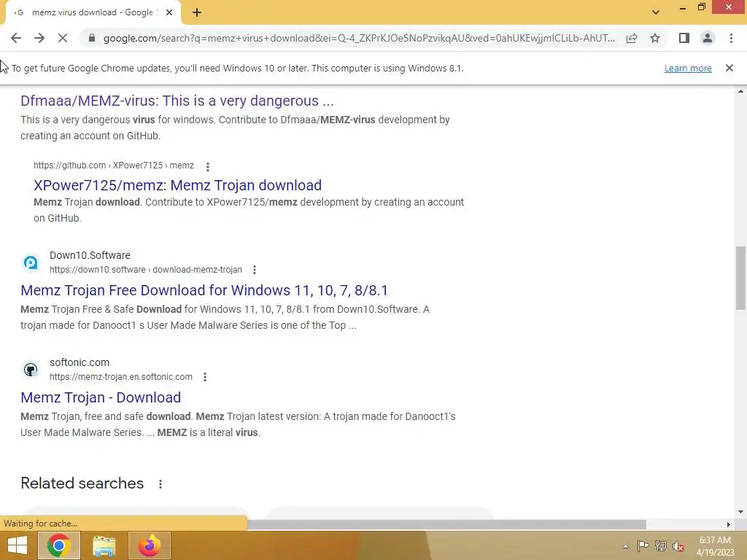Click softonic.com site name
Image resolution: width=747 pixels, height=560 pixels.
point(80,362)
